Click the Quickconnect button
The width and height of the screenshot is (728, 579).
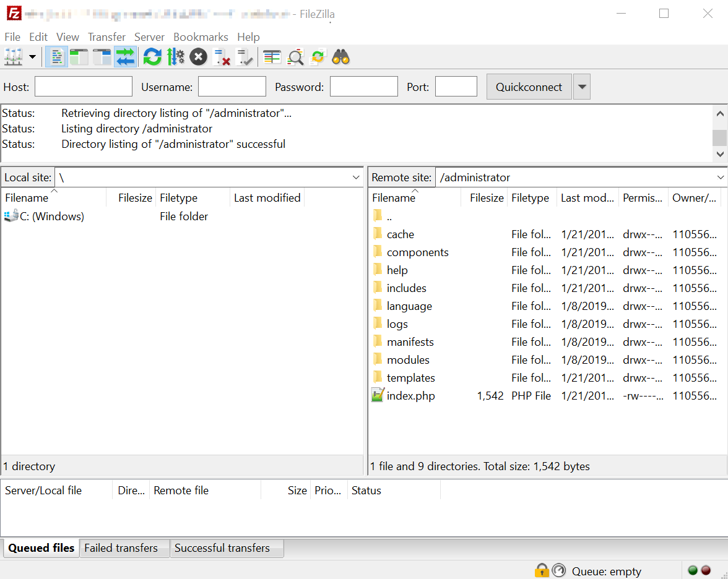(x=529, y=87)
